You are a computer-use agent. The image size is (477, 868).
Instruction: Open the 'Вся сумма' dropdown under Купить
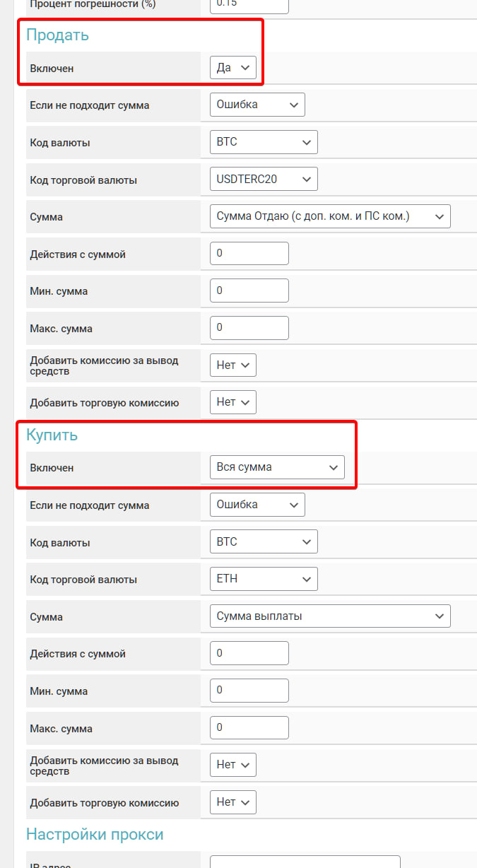coord(277,467)
